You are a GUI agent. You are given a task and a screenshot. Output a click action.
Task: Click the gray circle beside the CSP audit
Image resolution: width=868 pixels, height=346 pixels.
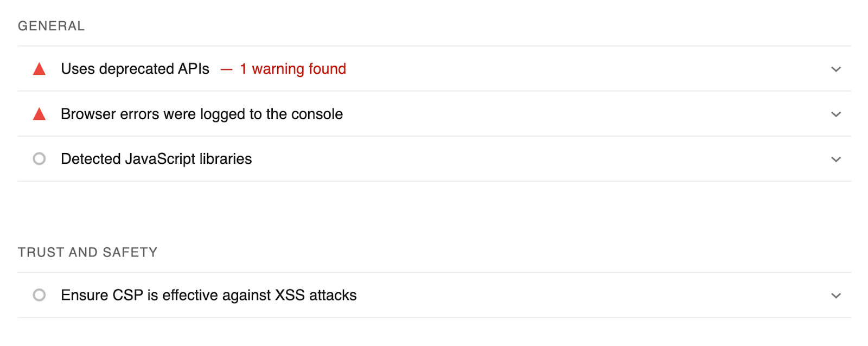tap(39, 295)
